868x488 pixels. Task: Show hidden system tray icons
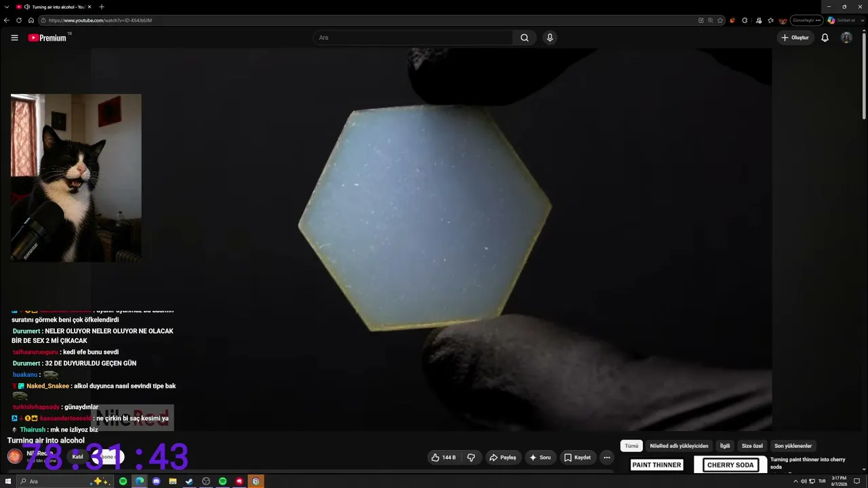coord(795,481)
